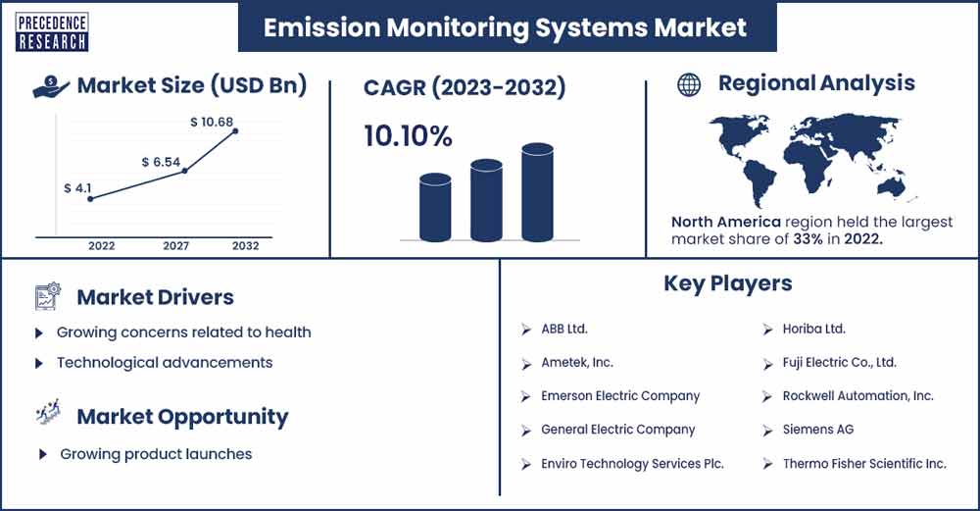Click Emerson Electric Company entry
Screen dimensions: 980x511
point(620,396)
